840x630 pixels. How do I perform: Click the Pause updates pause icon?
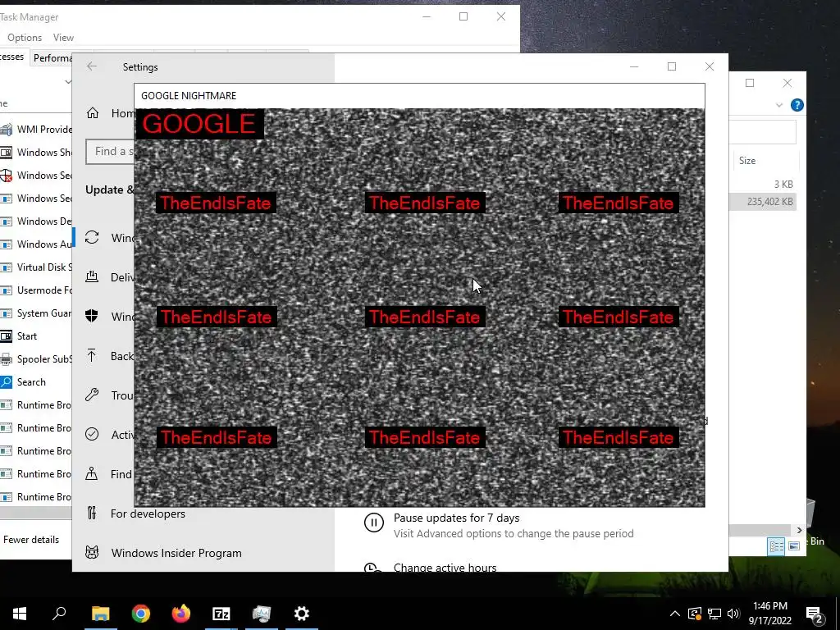374,523
